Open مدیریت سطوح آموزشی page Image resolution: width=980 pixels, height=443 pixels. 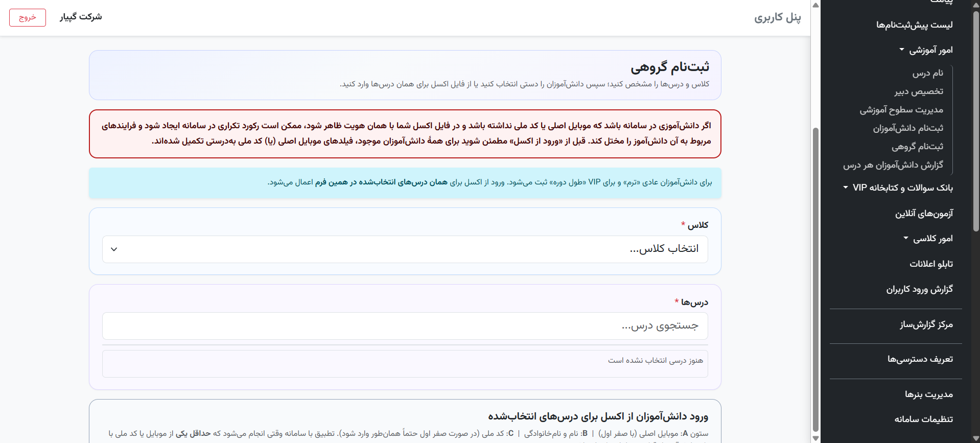click(x=901, y=110)
